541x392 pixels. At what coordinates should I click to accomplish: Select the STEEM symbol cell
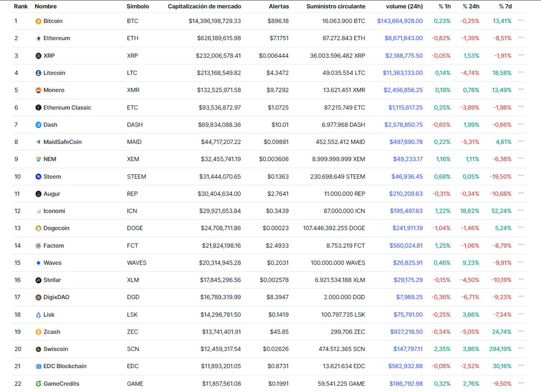(137, 177)
